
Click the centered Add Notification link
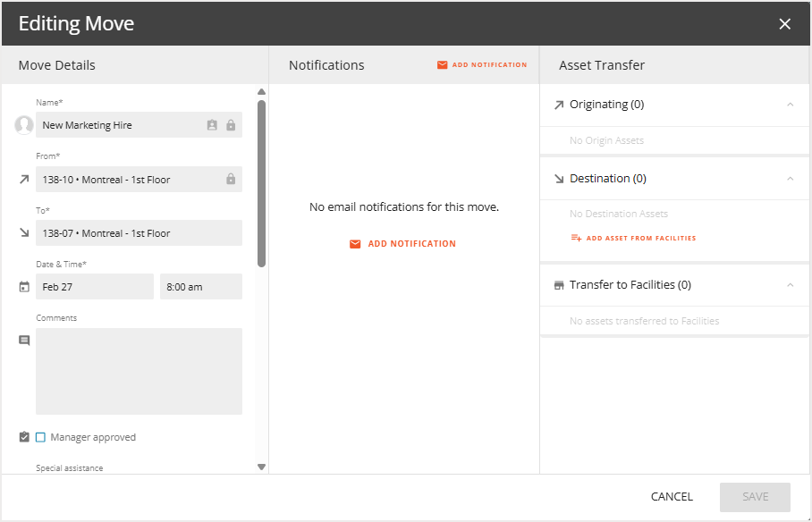tap(402, 244)
